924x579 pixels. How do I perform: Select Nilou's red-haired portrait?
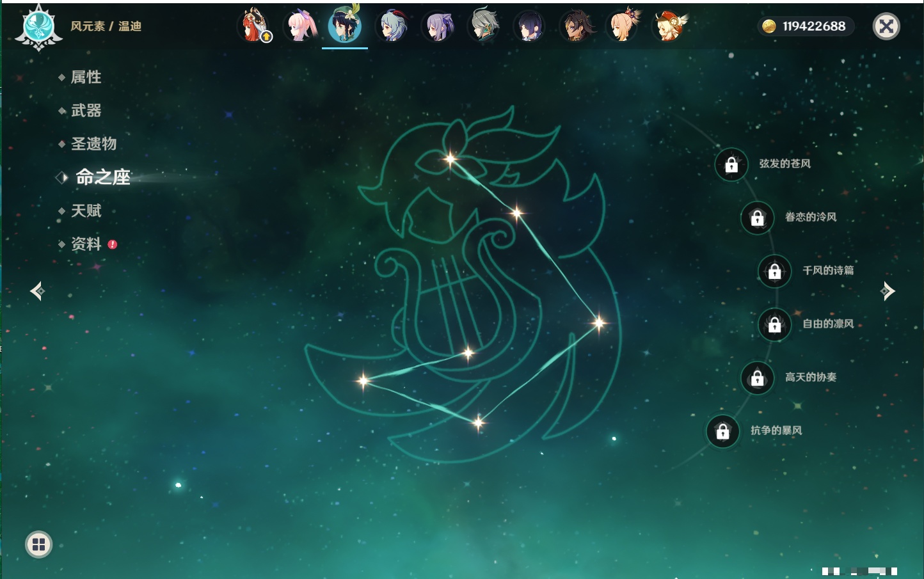254,26
